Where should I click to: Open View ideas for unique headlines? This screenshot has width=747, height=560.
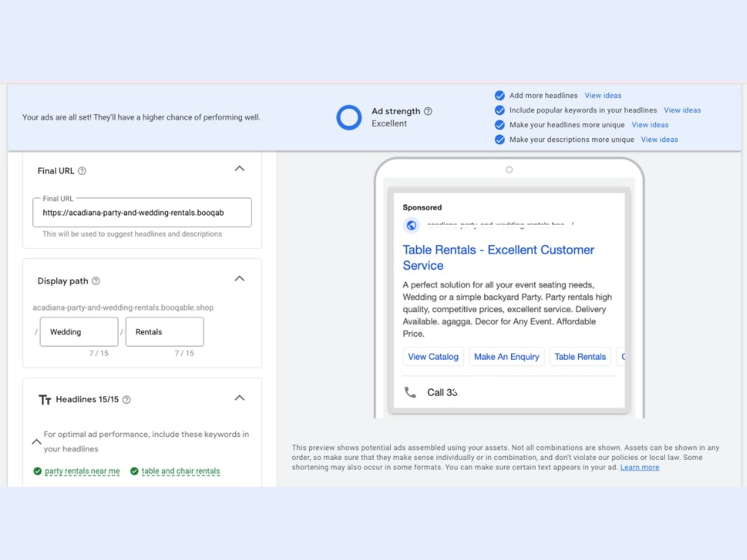[650, 125]
